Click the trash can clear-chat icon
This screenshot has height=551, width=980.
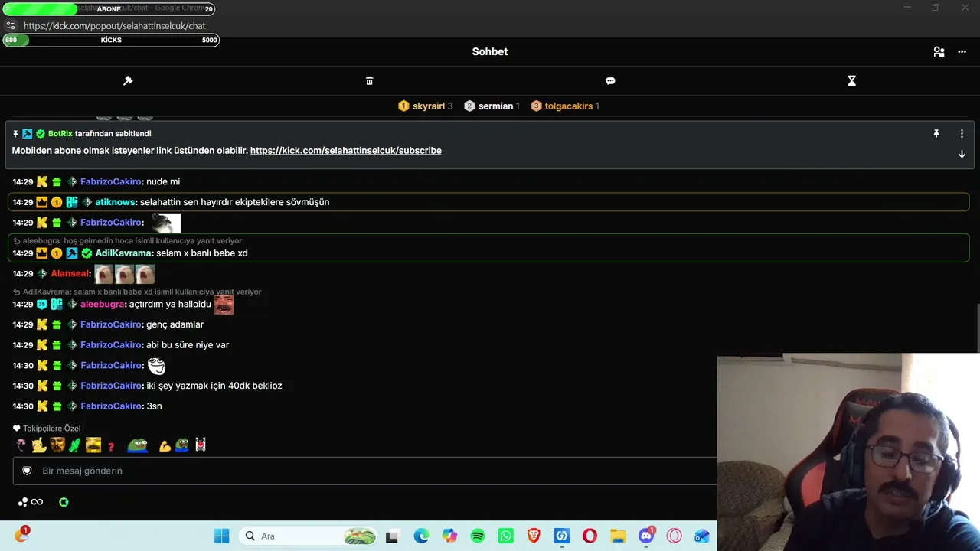tap(370, 80)
